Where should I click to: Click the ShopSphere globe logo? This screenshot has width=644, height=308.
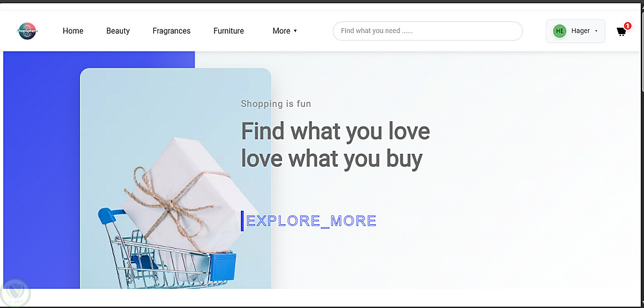pyautogui.click(x=27, y=31)
